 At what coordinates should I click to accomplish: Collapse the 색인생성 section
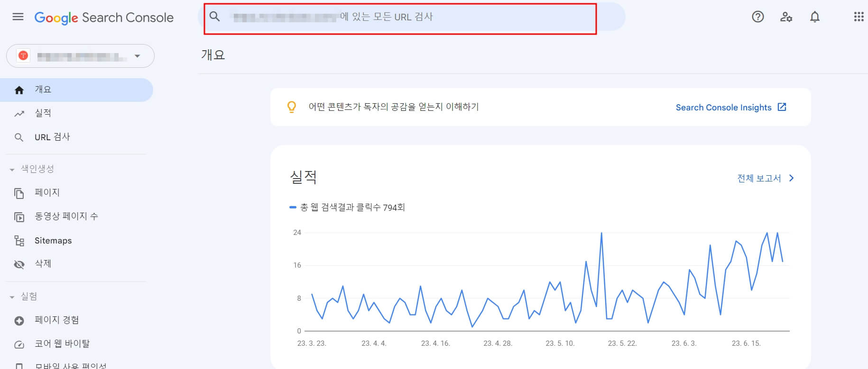(32, 169)
